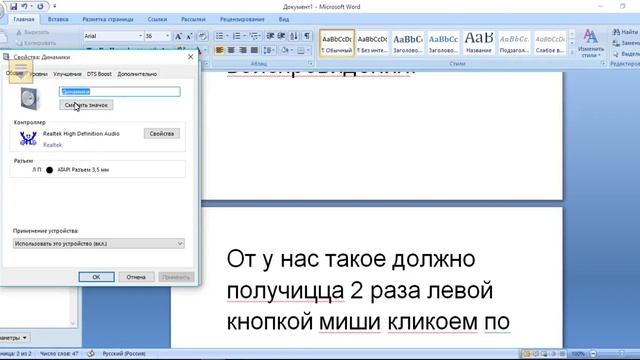Zoom out with minus button
640x360 pixels.
point(593,354)
